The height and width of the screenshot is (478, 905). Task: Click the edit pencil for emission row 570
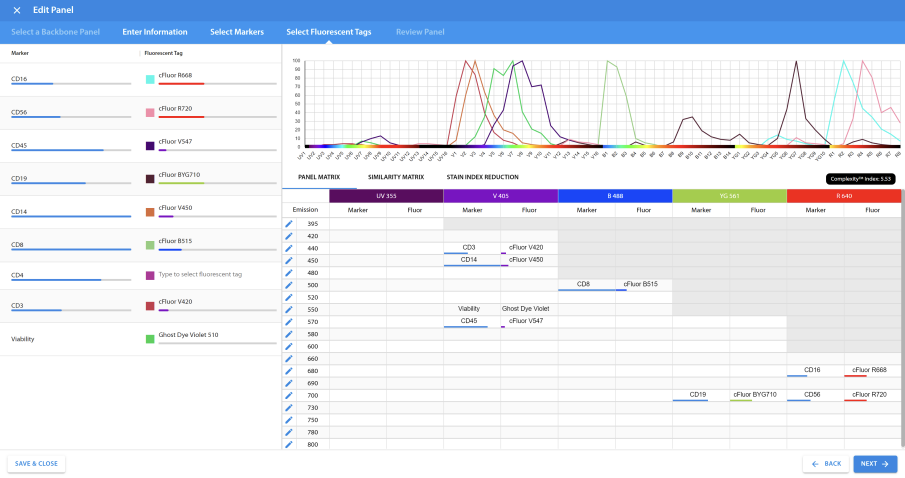click(x=289, y=322)
